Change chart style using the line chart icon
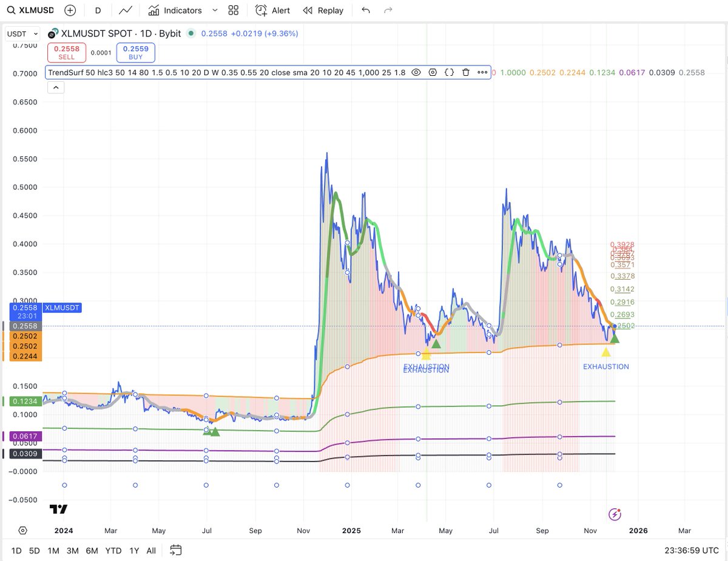Screen dimensions: 728x561 pyautogui.click(x=126, y=10)
